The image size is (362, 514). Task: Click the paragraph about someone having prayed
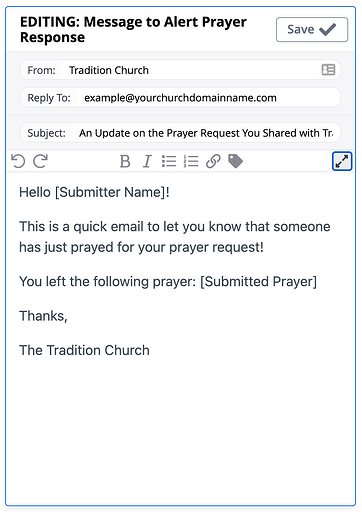pos(175,237)
